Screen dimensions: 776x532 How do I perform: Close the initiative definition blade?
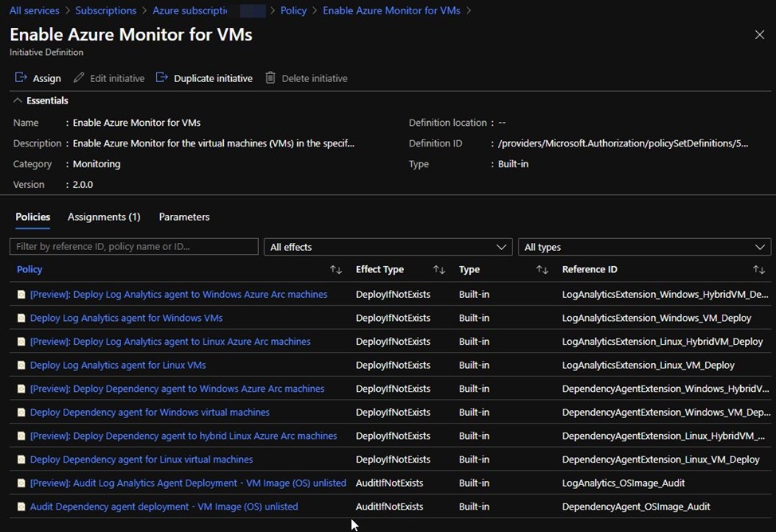(x=759, y=34)
